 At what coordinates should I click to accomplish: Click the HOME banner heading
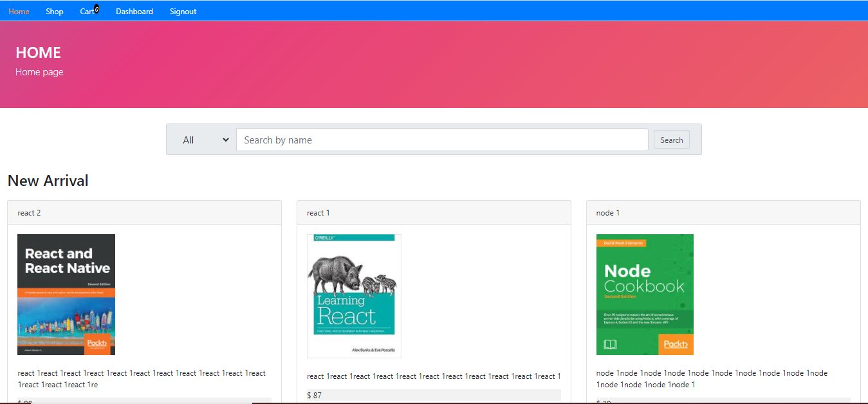click(38, 53)
